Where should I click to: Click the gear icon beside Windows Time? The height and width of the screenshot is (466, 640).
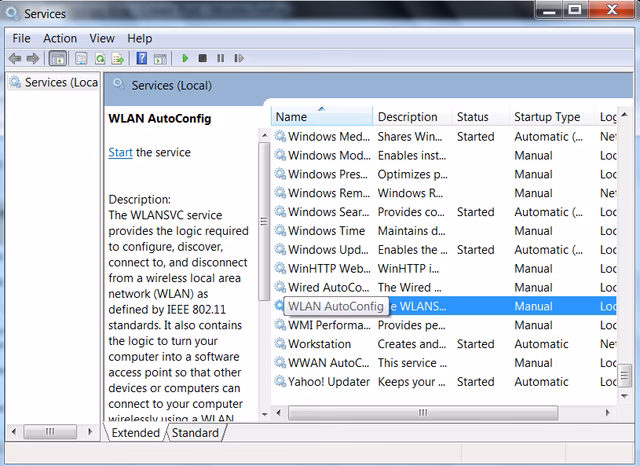point(280,230)
